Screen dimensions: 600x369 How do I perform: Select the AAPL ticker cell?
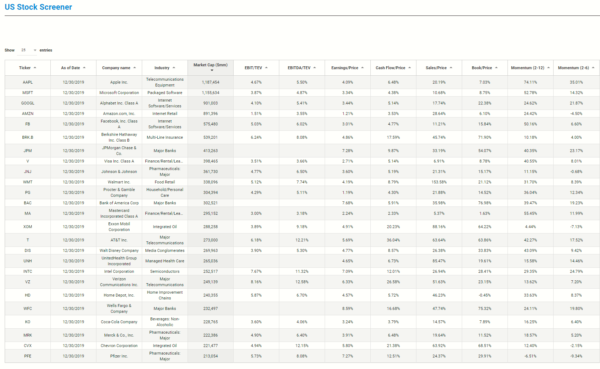pos(28,82)
